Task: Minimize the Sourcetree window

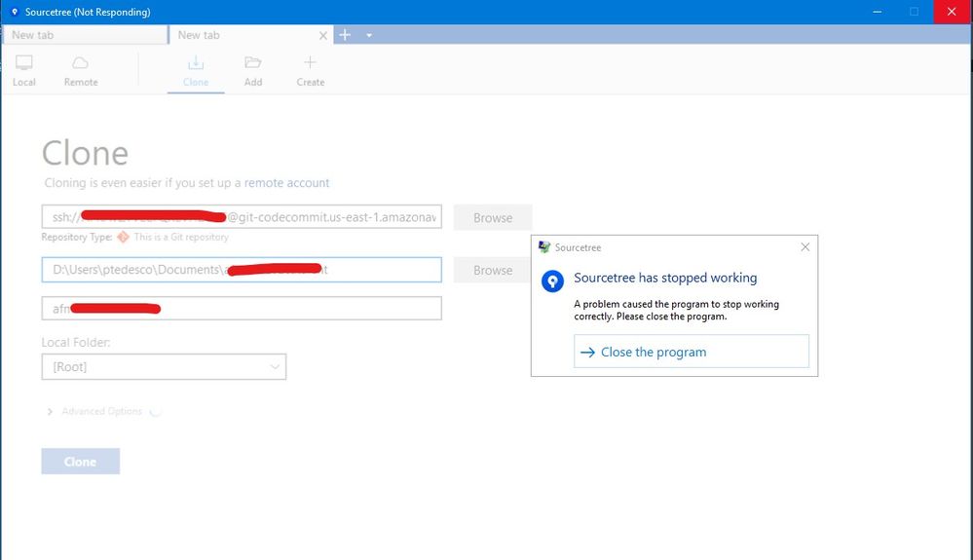Action: [x=877, y=12]
